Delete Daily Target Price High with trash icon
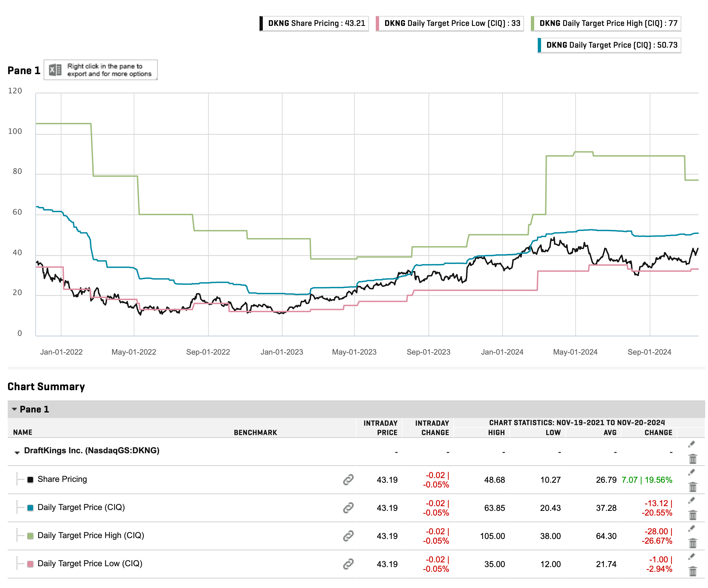 (693, 543)
